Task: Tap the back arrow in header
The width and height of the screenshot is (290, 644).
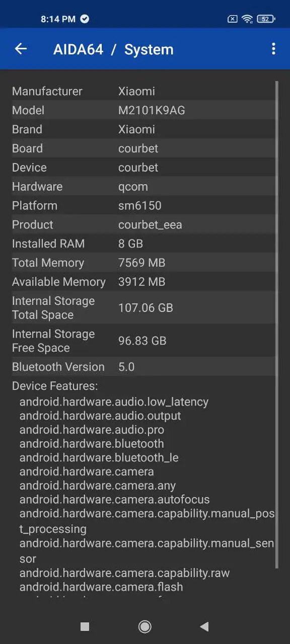Action: pos(21,49)
